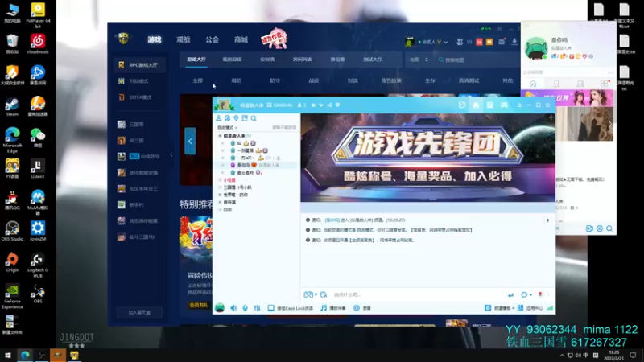Click the location pin icon above channel tree
Image resolution: width=644 pixels, height=362 pixels.
tap(236, 118)
